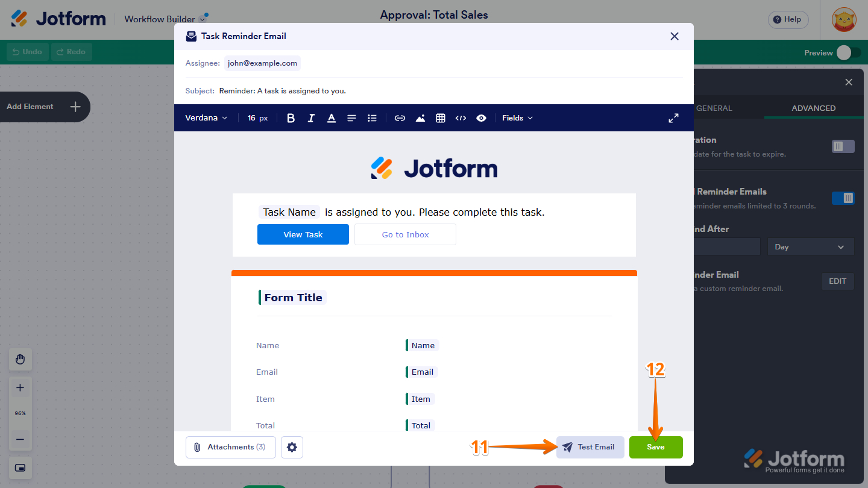Open text alignment options
This screenshot has width=868, height=488.
tap(352, 118)
